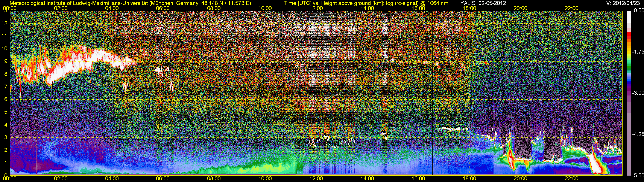Click the 00:00 label on the bottom time axis
Image resolution: width=644 pixels, height=182 pixels.
9,179
